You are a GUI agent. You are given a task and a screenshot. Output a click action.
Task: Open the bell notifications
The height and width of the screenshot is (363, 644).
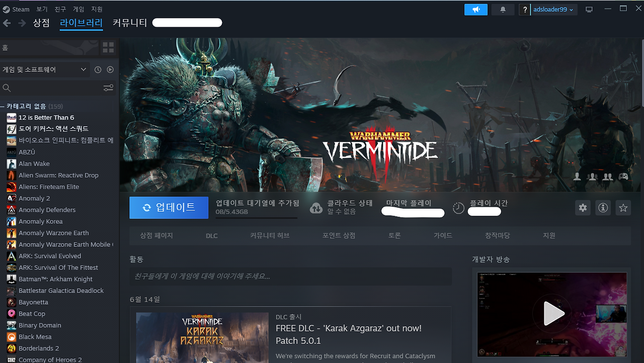503,10
